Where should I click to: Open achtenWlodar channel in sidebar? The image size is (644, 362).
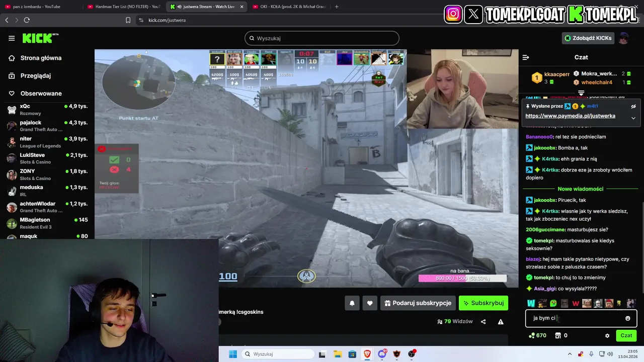click(x=47, y=207)
